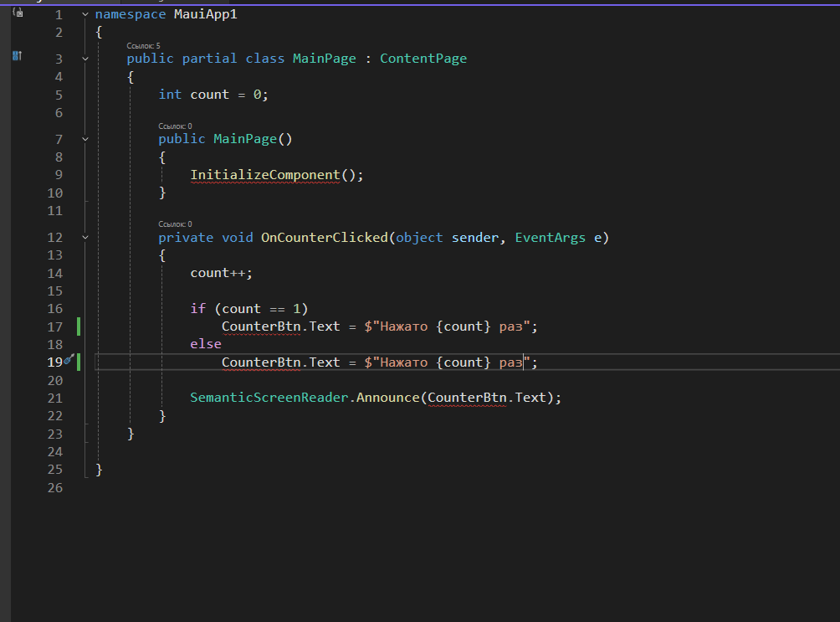Click the inheritance margin icon beside line 3
Image resolution: width=840 pixels, height=622 pixels.
point(17,55)
